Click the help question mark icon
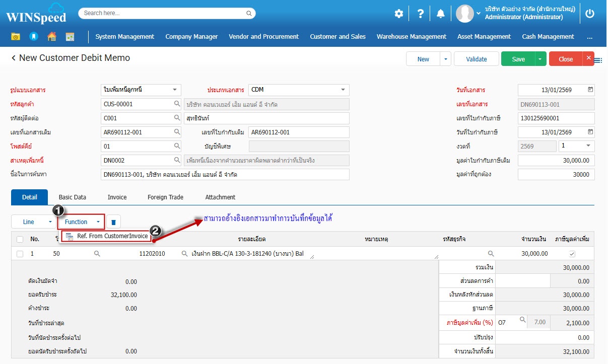608x364 pixels. (420, 14)
